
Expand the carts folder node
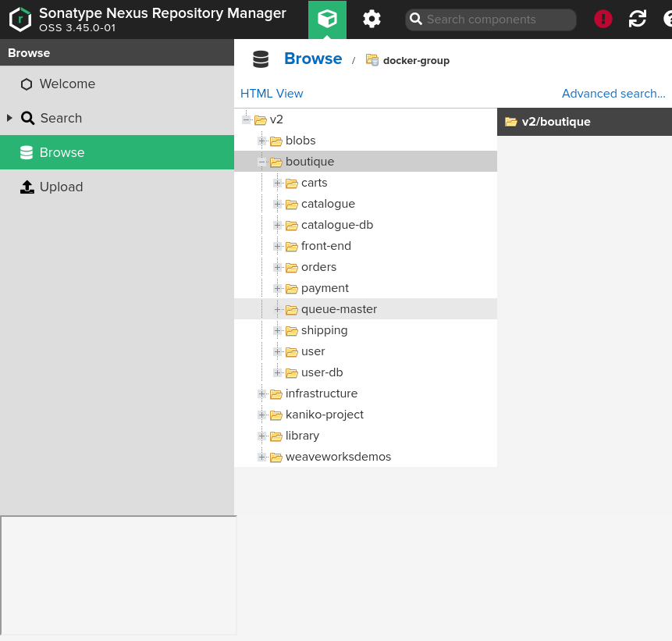[x=278, y=183]
